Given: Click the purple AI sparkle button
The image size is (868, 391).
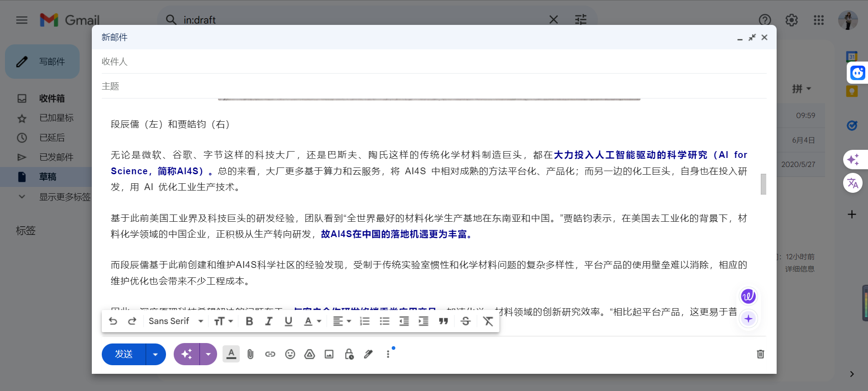Looking at the screenshot, I should click(186, 354).
